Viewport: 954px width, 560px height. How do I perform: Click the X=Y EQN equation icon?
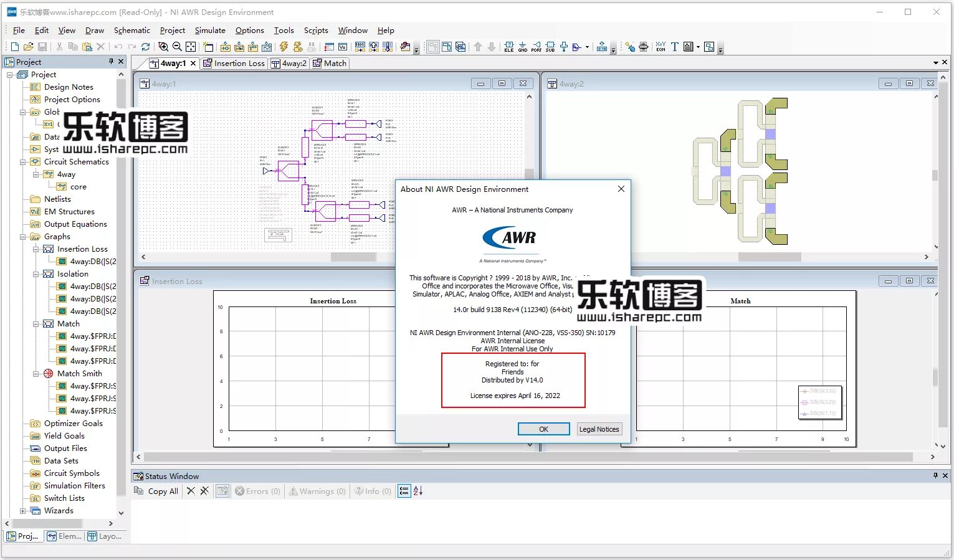click(x=661, y=47)
